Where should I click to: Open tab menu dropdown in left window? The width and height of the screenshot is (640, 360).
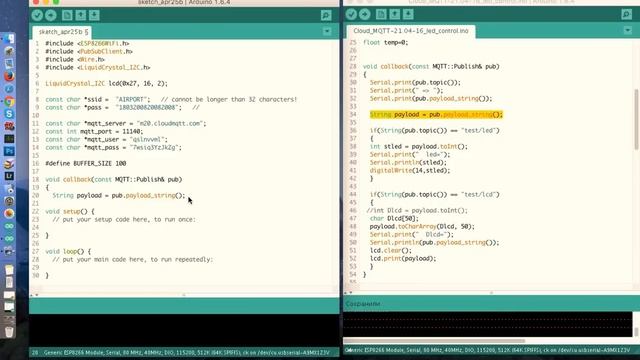327,31
